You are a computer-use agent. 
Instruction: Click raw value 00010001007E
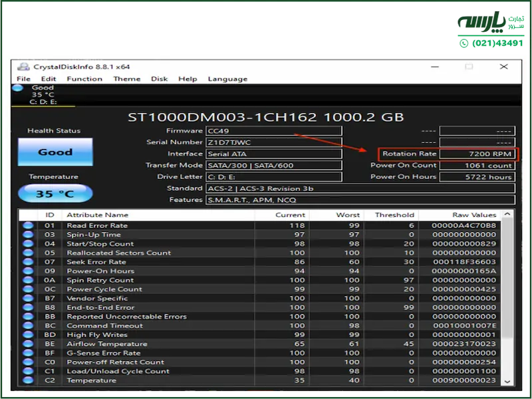[x=464, y=326]
